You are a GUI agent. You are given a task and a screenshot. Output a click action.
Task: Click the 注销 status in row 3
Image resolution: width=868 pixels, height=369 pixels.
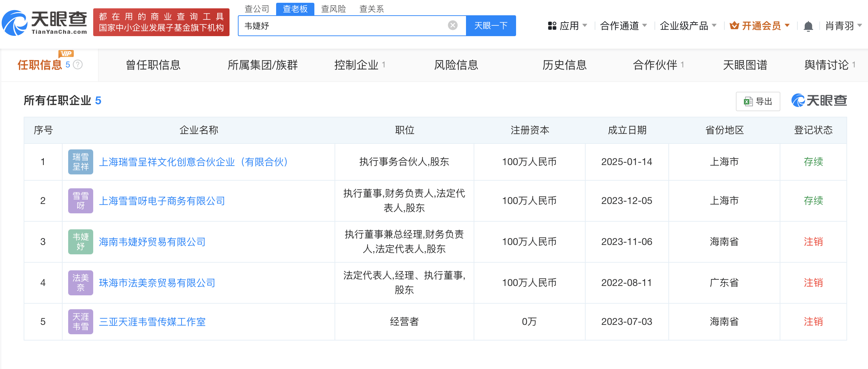[813, 242]
